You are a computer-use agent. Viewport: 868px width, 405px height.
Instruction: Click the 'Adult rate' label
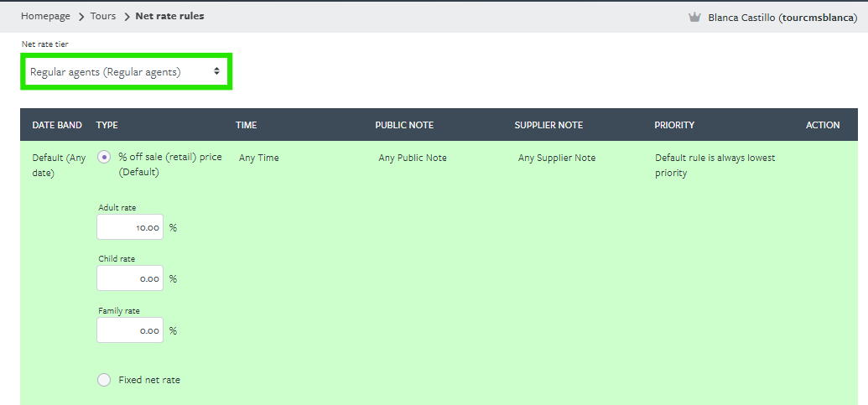click(117, 207)
